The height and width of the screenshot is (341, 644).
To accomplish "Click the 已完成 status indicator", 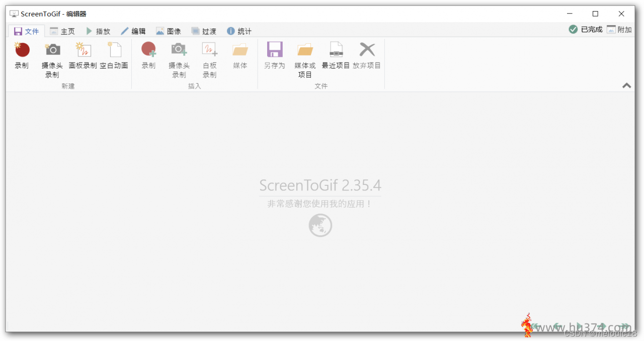I will coord(586,29).
